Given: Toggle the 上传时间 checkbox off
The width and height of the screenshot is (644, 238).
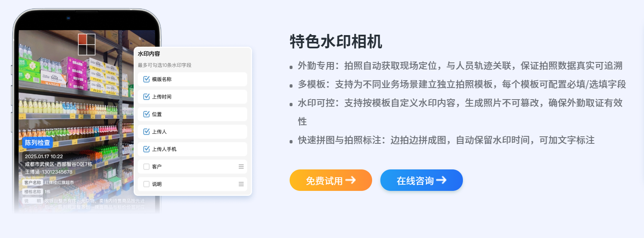Looking at the screenshot, I should (x=146, y=97).
